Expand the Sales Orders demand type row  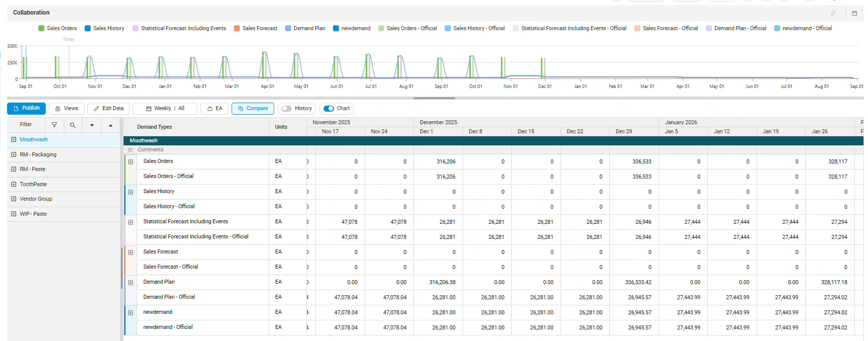point(131,162)
